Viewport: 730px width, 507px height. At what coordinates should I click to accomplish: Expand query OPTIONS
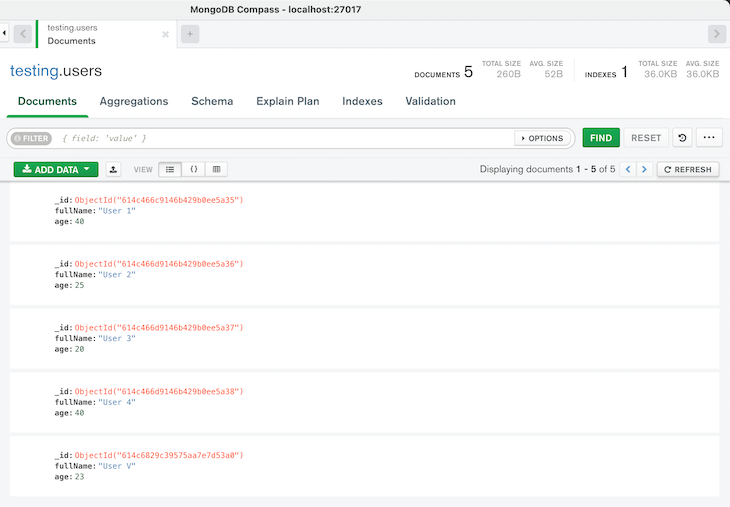[542, 138]
